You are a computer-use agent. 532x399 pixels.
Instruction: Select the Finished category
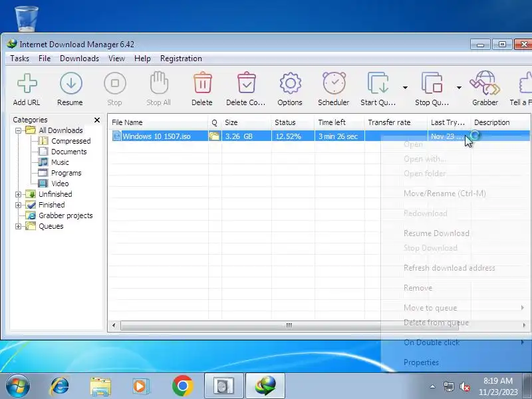[x=52, y=205]
